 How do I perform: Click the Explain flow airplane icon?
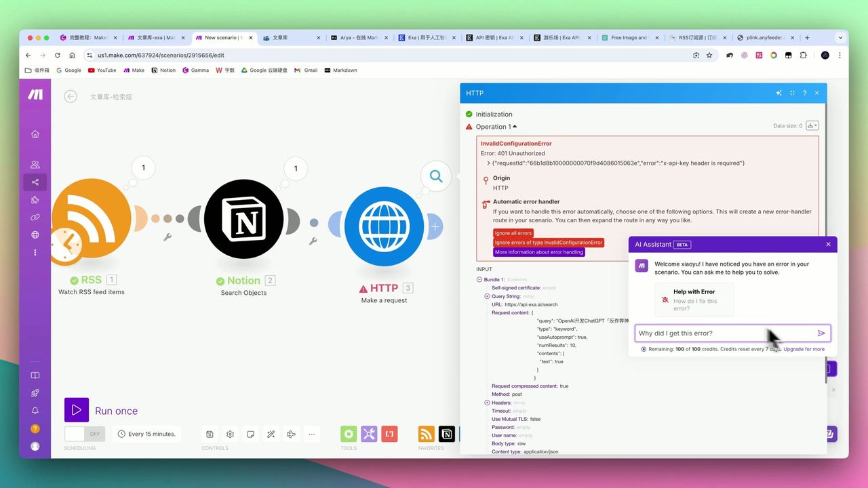[x=291, y=434]
